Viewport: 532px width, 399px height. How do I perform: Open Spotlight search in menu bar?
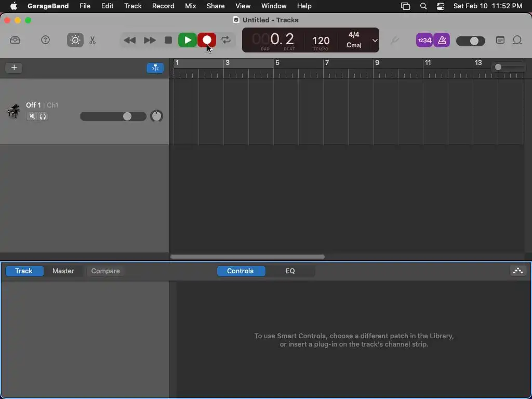pyautogui.click(x=423, y=6)
